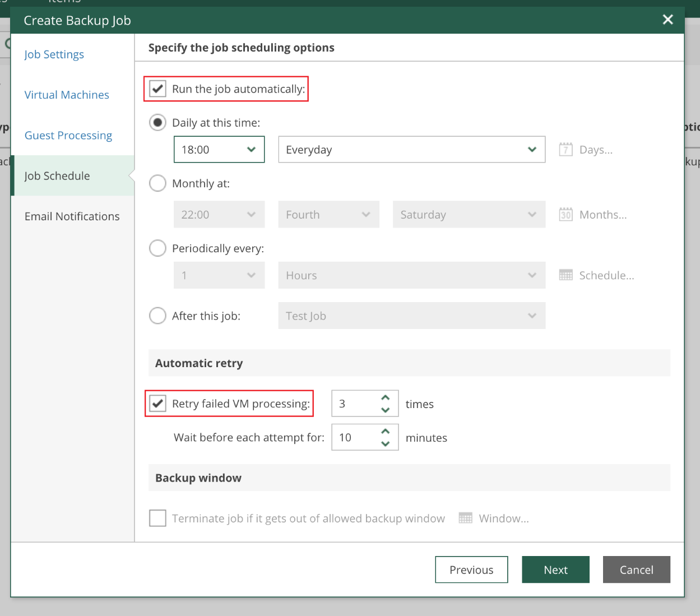Image resolution: width=700 pixels, height=616 pixels.
Task: Increase wait minutes with up arrow
Action: 385,432
